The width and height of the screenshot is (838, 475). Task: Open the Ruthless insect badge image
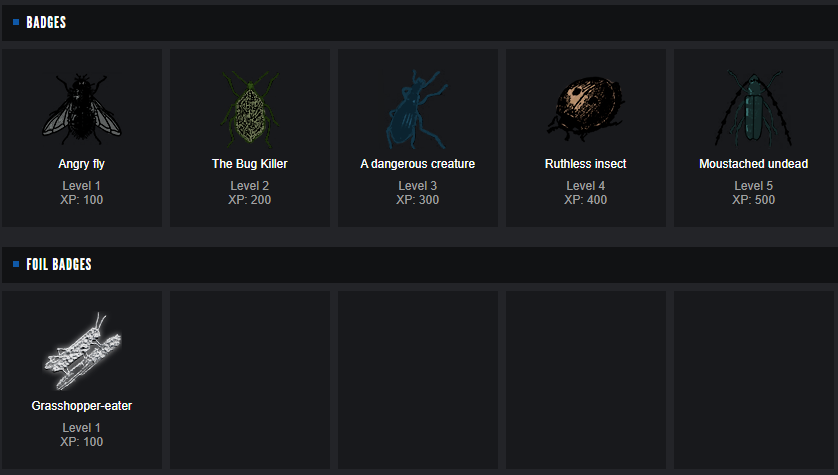(585, 107)
